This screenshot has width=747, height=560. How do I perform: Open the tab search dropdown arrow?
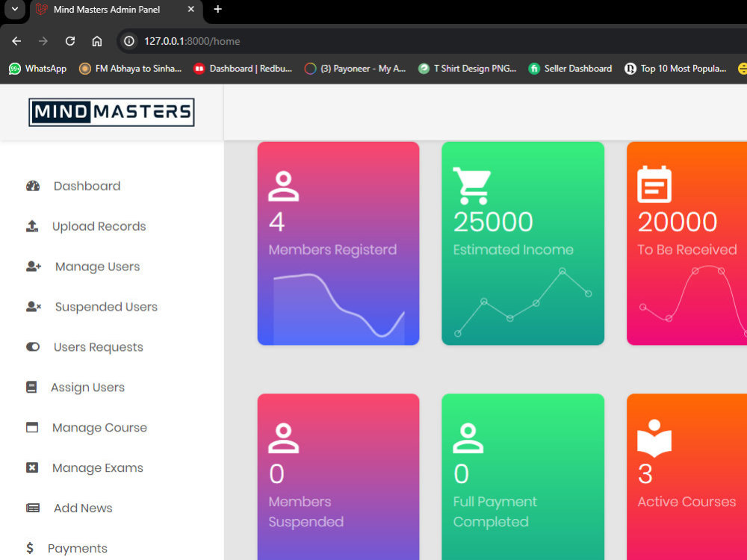coord(15,9)
